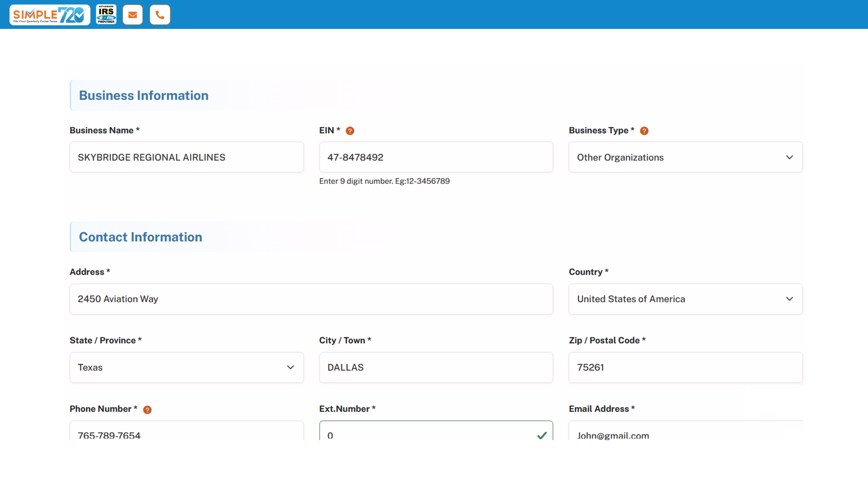868x488 pixels.
Task: Open the email contact icon
Action: coord(132,14)
